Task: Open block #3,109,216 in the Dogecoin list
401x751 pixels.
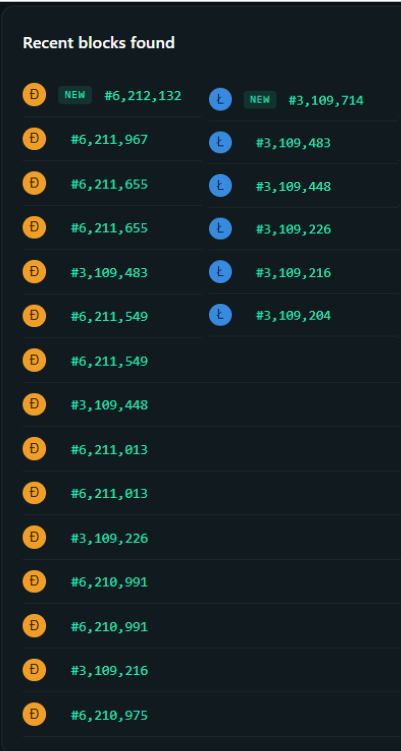Action: click(109, 671)
